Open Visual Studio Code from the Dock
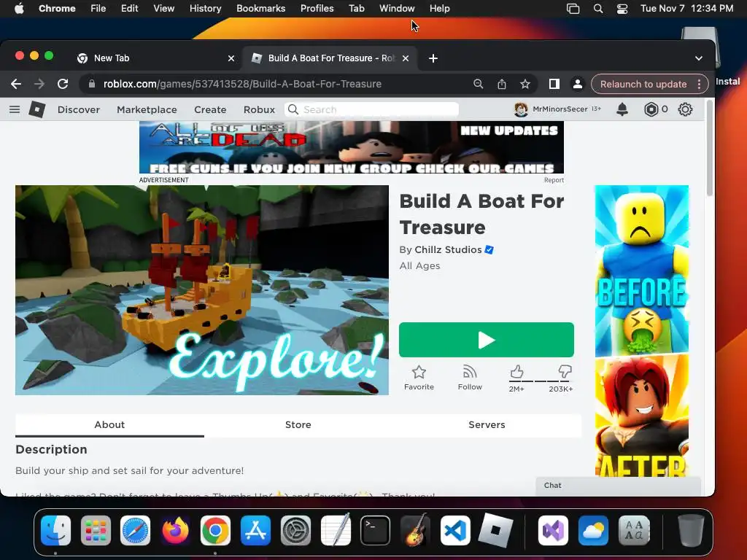This screenshot has width=747, height=560. pos(455,530)
